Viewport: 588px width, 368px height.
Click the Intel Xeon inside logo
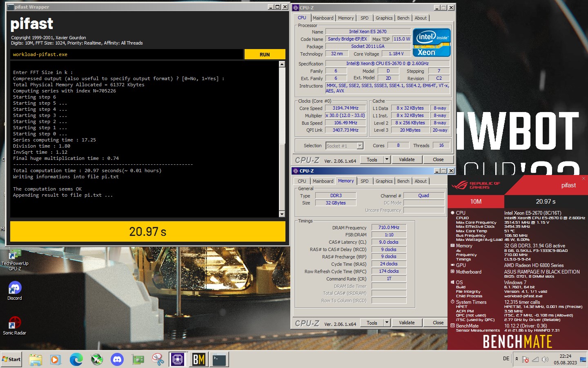pos(432,42)
